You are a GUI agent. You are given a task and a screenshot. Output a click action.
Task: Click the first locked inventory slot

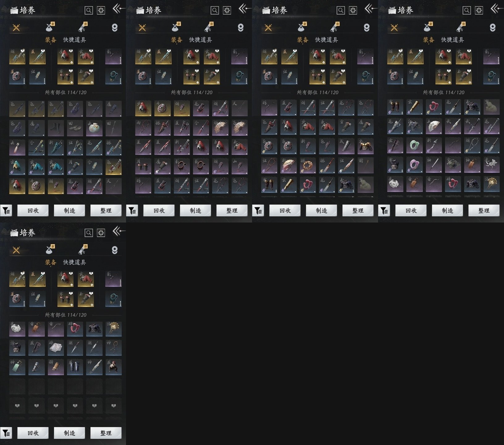click(17, 405)
